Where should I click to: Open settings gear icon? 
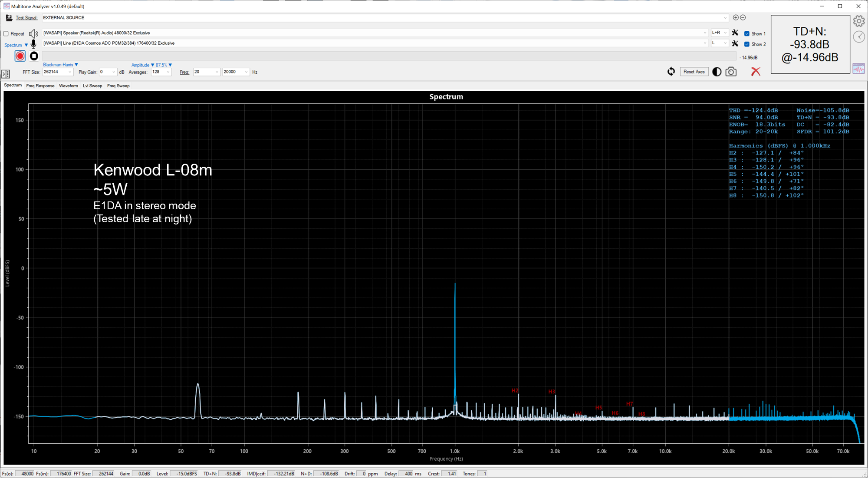coord(859,21)
